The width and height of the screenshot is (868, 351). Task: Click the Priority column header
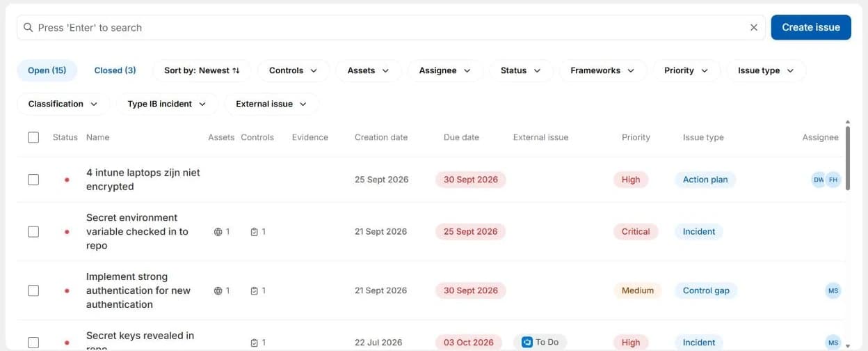point(636,137)
